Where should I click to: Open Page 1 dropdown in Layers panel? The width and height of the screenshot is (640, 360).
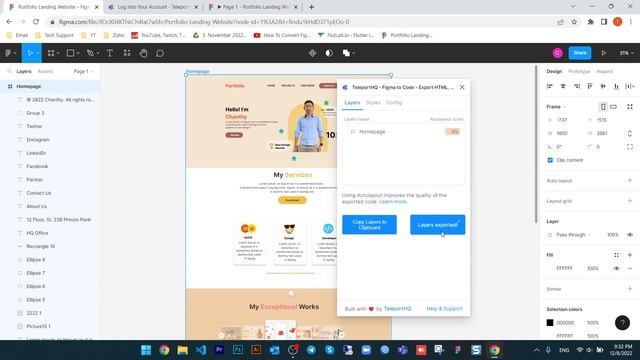tap(83, 71)
